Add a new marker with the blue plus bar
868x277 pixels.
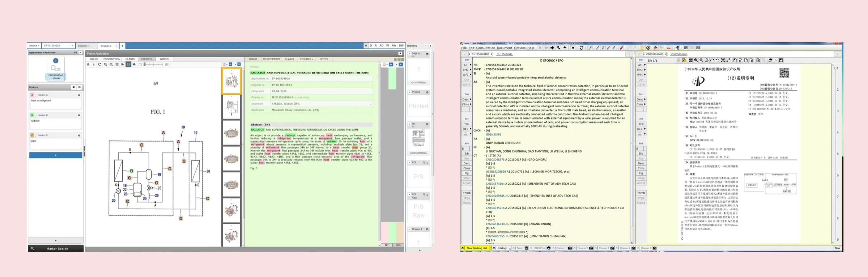[x=56, y=155]
